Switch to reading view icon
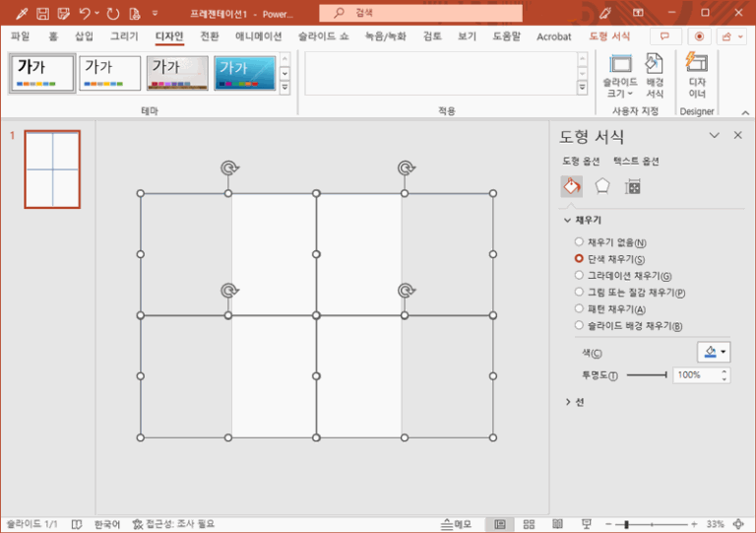This screenshot has width=756, height=533. 557,524
